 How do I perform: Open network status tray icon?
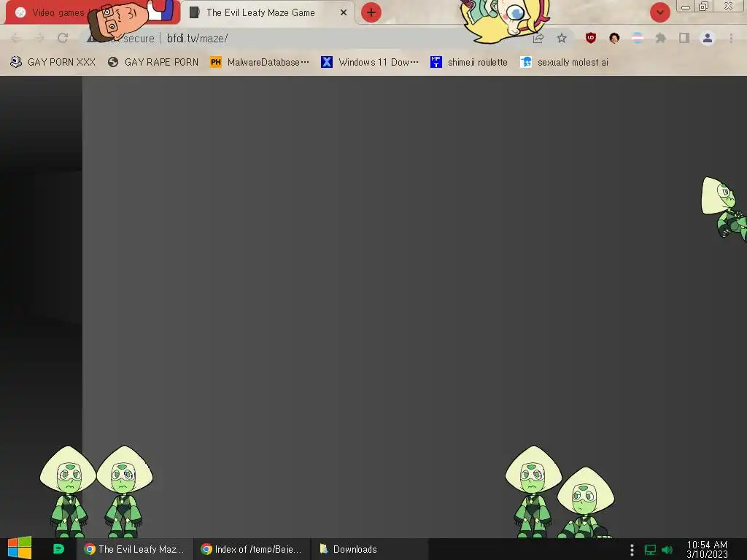(x=650, y=550)
